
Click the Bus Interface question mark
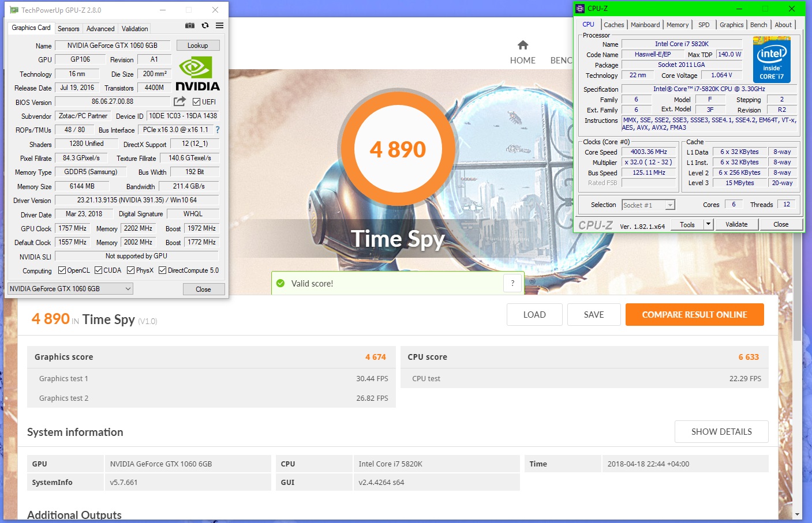pyautogui.click(x=218, y=130)
